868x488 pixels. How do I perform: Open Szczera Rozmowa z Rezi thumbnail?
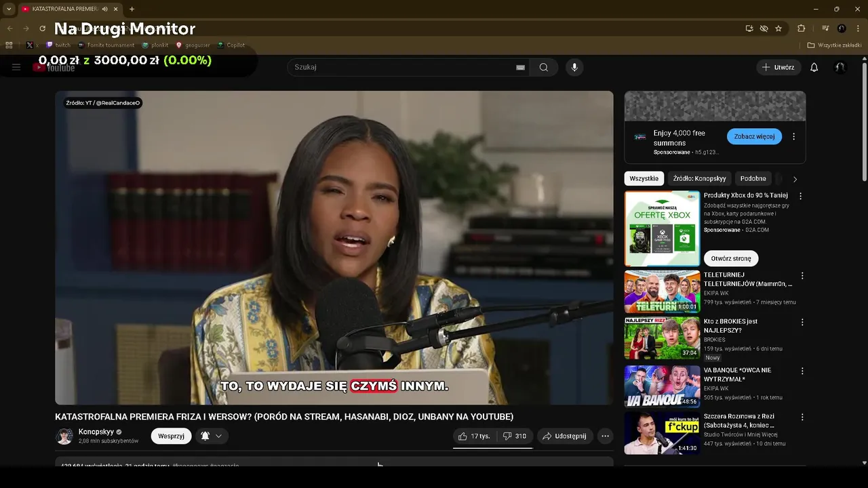[662, 432]
